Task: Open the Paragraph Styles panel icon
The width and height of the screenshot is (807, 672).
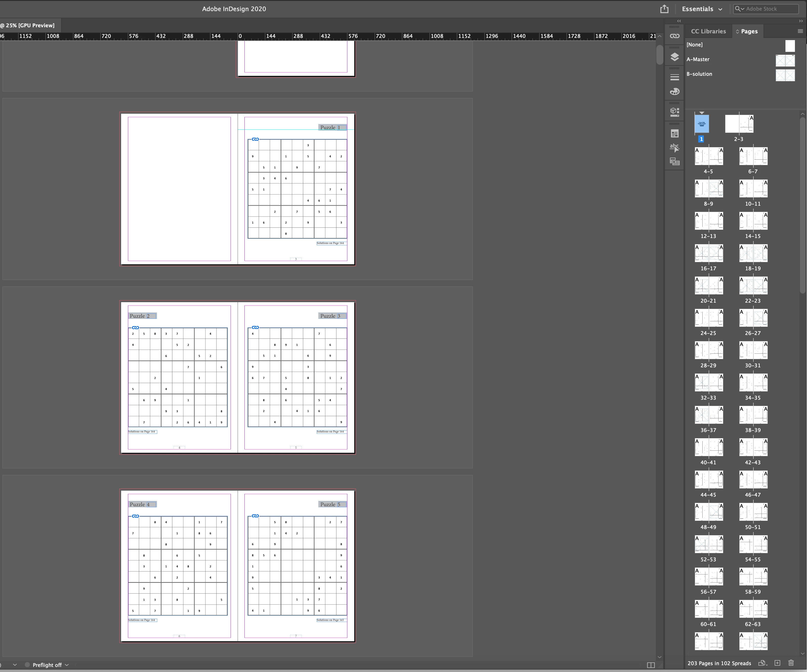Action: click(675, 133)
